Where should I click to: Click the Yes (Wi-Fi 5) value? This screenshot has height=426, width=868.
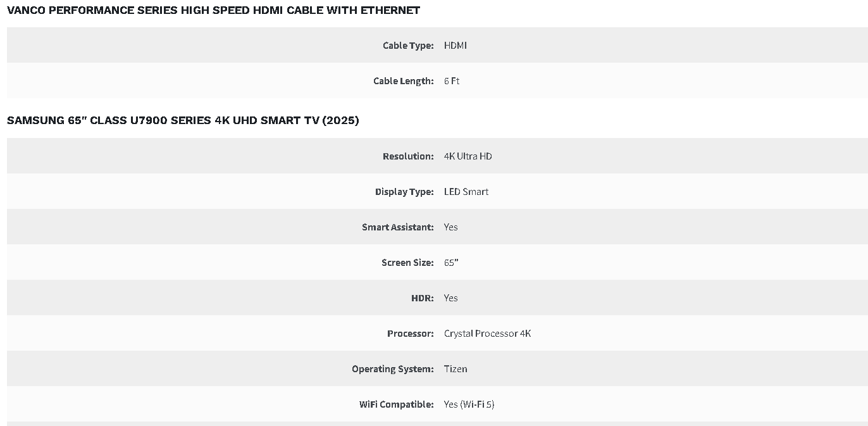pyautogui.click(x=469, y=404)
